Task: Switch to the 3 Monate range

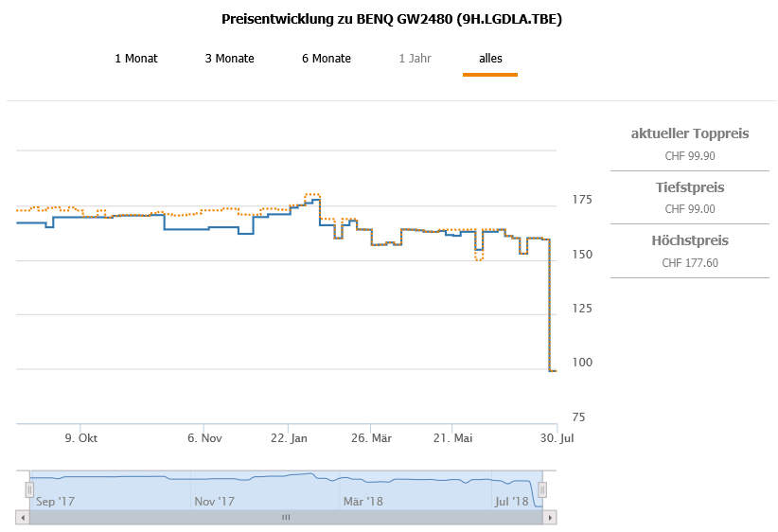Action: [x=230, y=59]
